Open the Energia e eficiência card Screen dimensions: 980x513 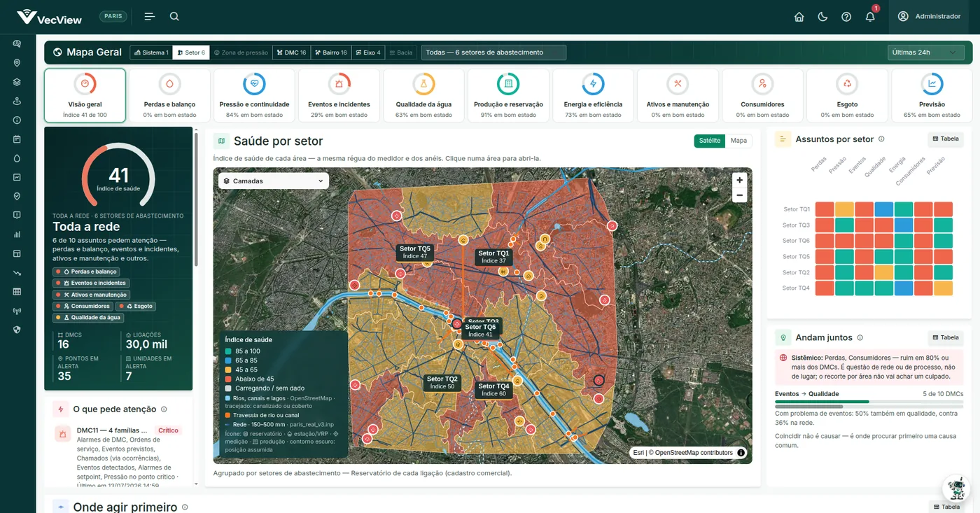click(593, 95)
